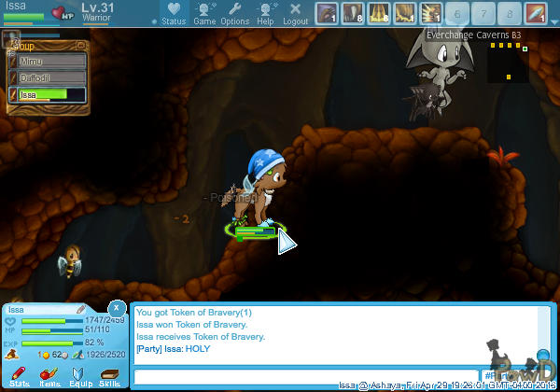Screen dimensions: 560x392
Task: Use the item in the last hotkey slot
Action: coord(536,13)
